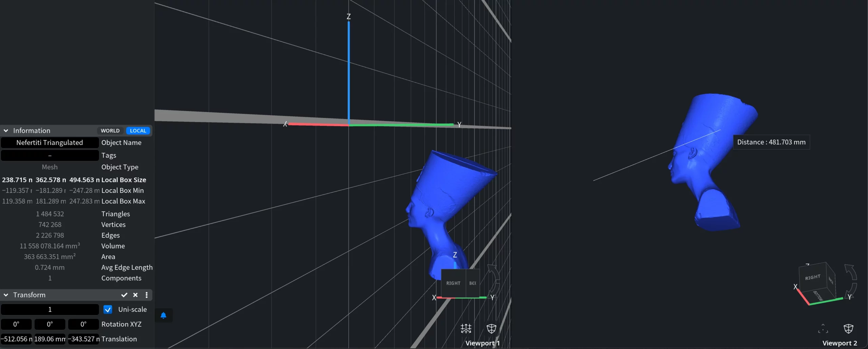The height and width of the screenshot is (349, 868).
Task: Click Translation Y field showing 189.06 mm
Action: (50, 339)
